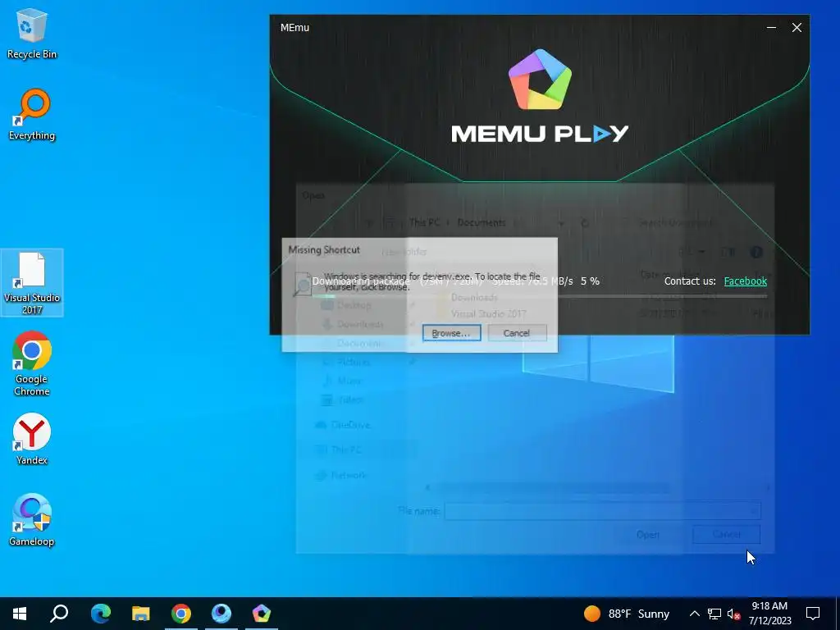Select the Gameloop desktop shortcut

32,519
